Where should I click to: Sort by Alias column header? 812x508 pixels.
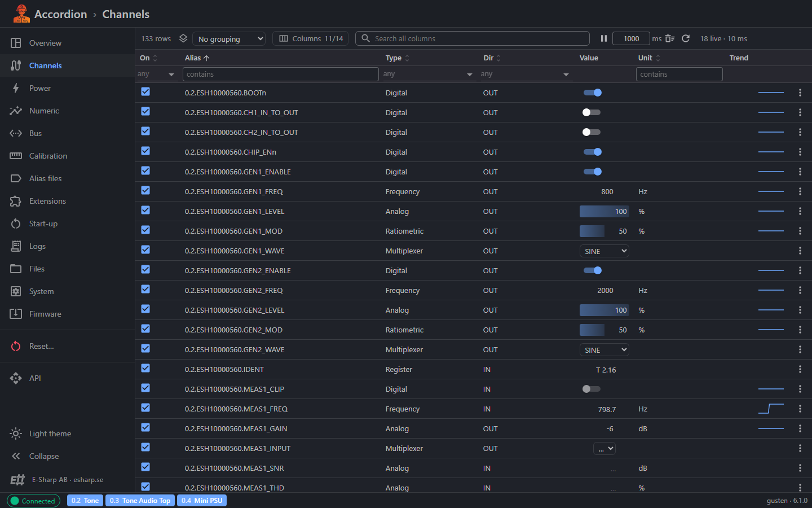pos(197,58)
